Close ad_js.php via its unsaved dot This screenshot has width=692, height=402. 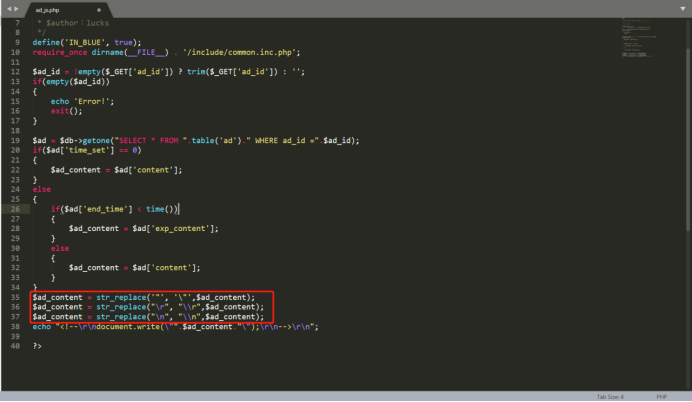click(x=99, y=10)
